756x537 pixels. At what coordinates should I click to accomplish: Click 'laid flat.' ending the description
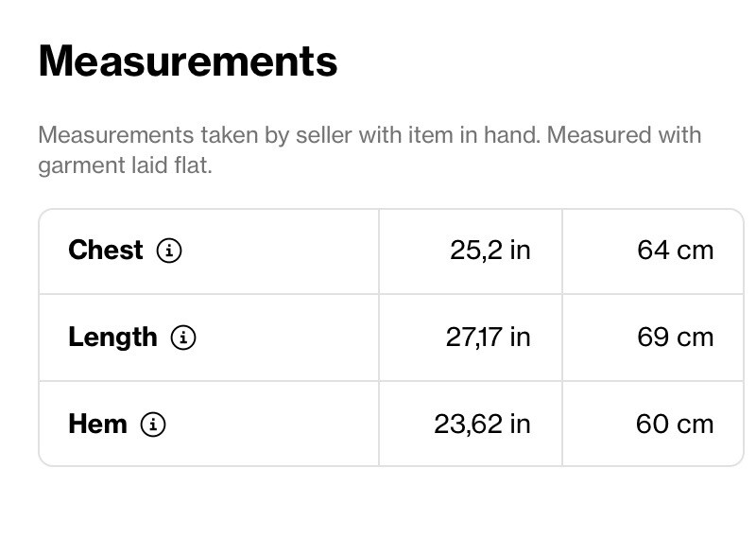[171, 166]
